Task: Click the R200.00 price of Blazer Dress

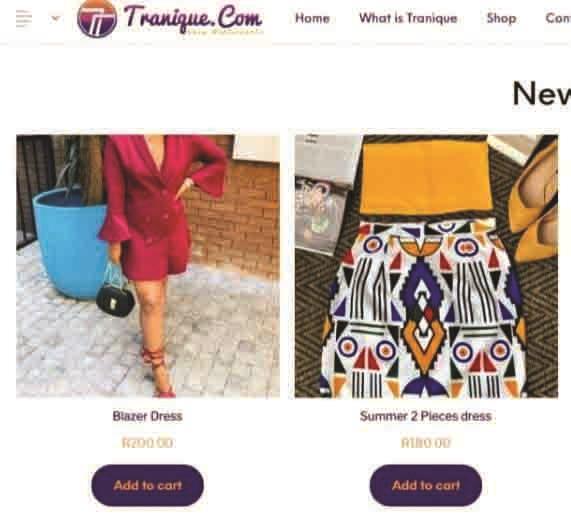Action: pyautogui.click(x=147, y=443)
